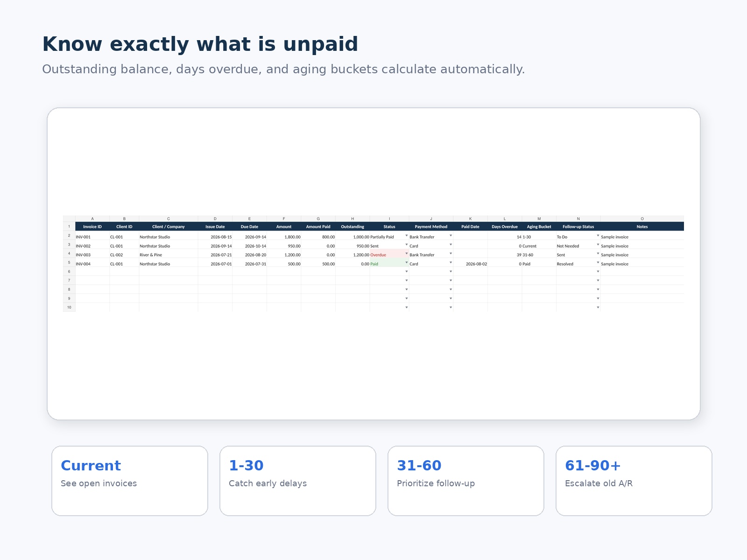Select column letter O
Image resolution: width=747 pixels, height=560 pixels.
tap(642, 218)
